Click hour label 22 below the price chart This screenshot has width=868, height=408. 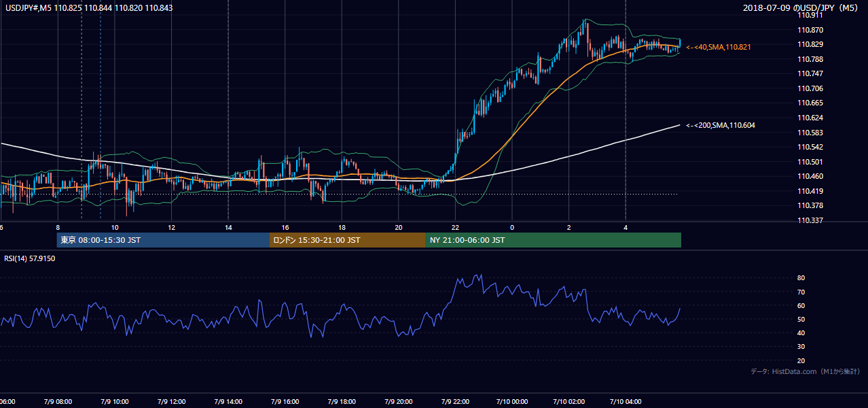coord(455,227)
